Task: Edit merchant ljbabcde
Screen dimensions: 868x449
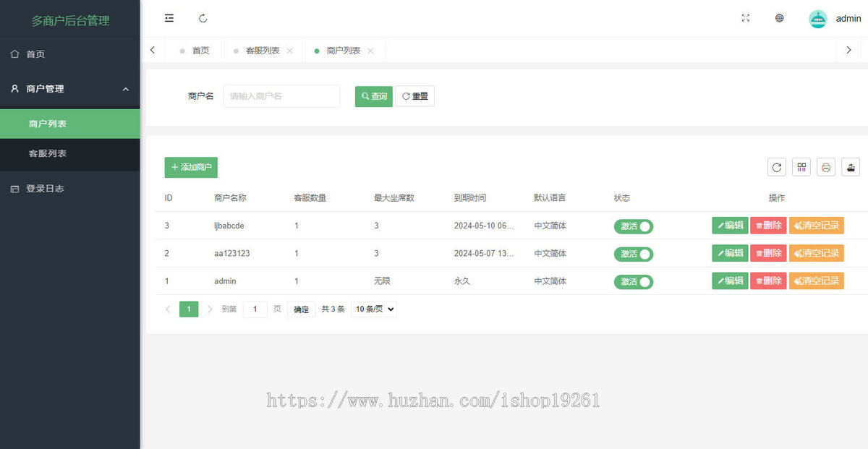Action: [730, 226]
